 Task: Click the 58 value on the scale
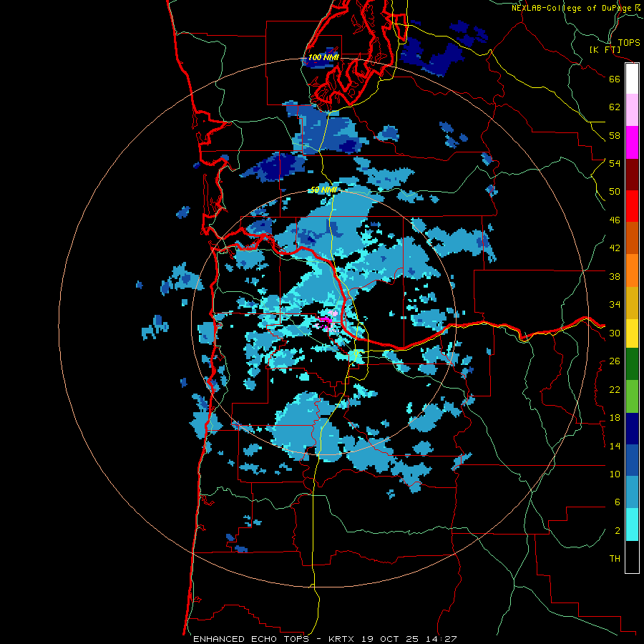tap(615, 135)
